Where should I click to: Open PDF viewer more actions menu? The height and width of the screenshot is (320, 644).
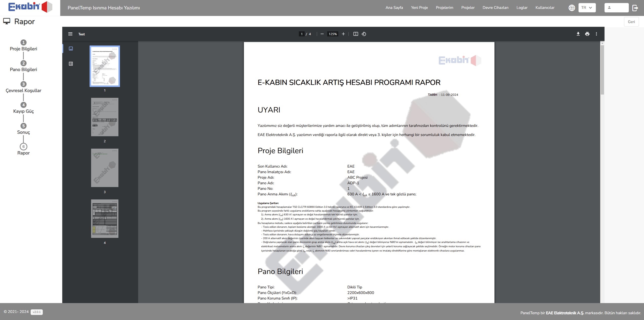[x=596, y=34]
